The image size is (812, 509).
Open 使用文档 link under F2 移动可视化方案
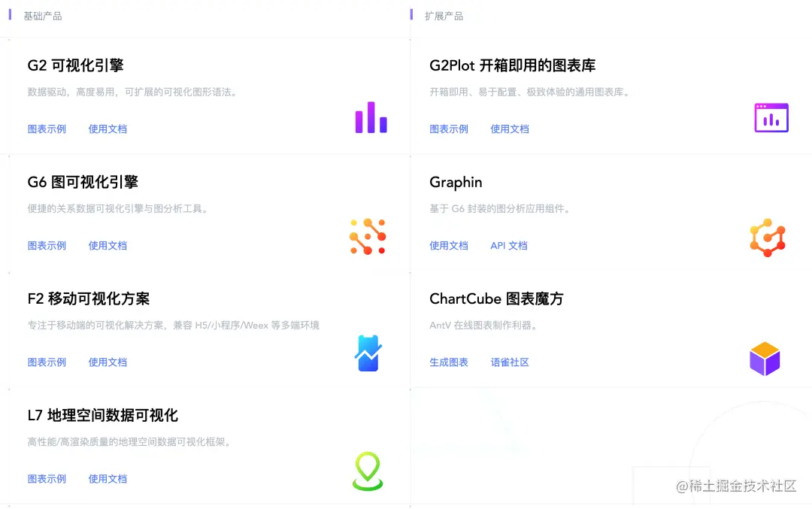click(108, 362)
